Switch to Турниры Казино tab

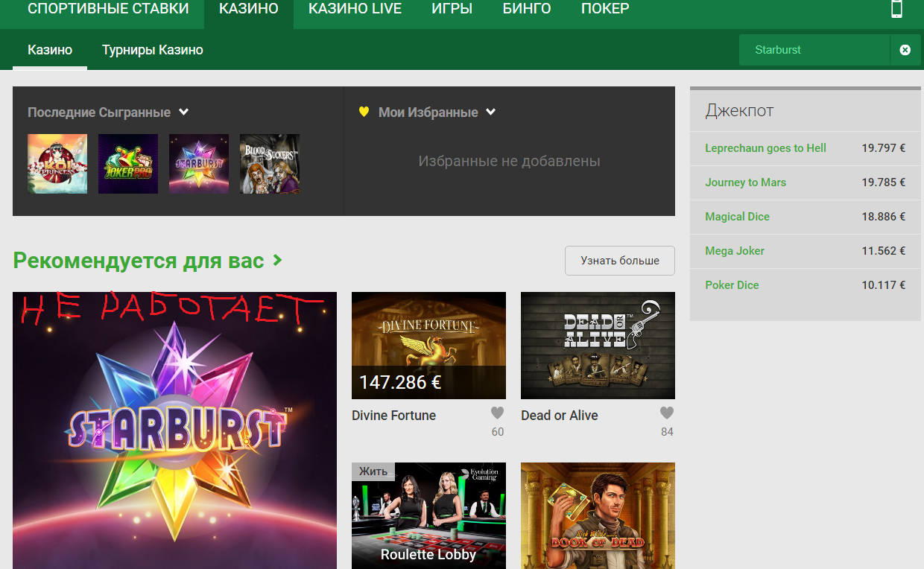(153, 50)
